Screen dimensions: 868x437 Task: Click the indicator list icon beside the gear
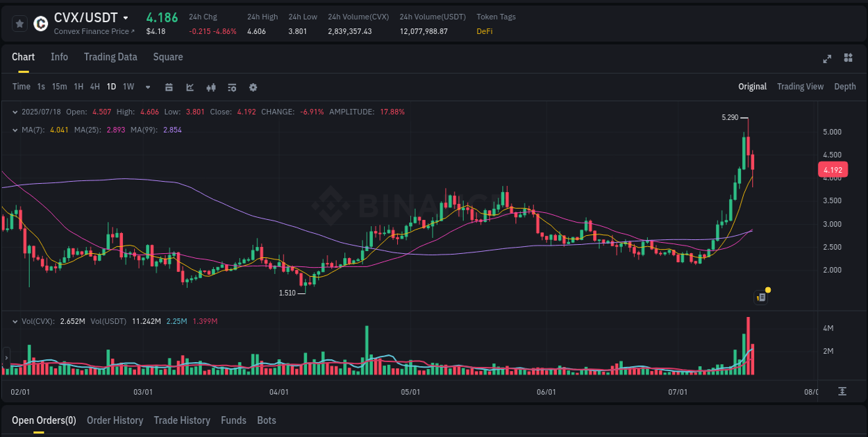coord(231,87)
